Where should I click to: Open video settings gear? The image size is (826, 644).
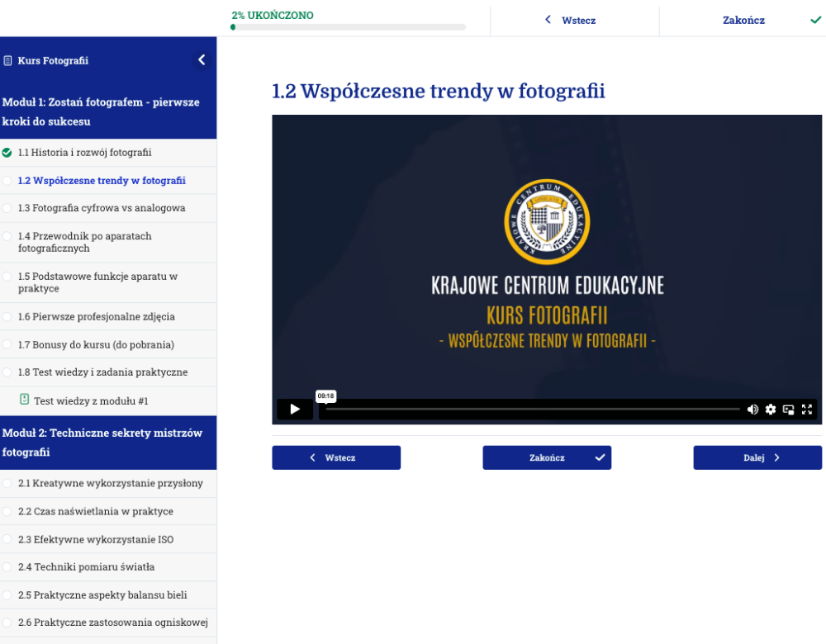771,410
